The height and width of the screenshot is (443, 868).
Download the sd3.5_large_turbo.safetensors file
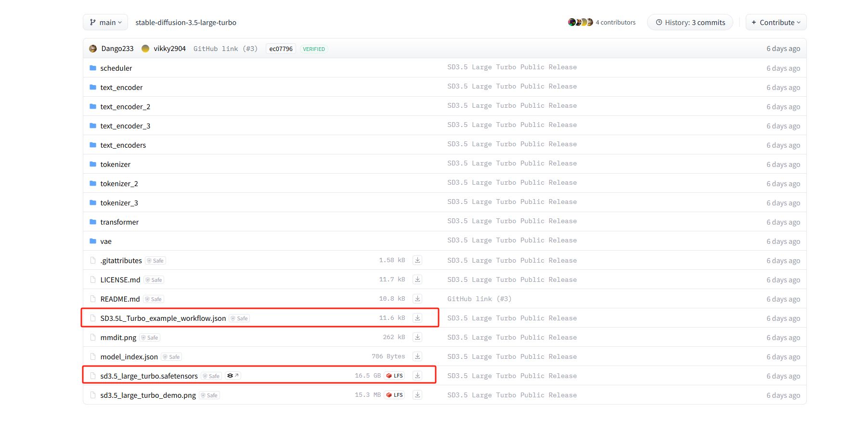(x=417, y=376)
